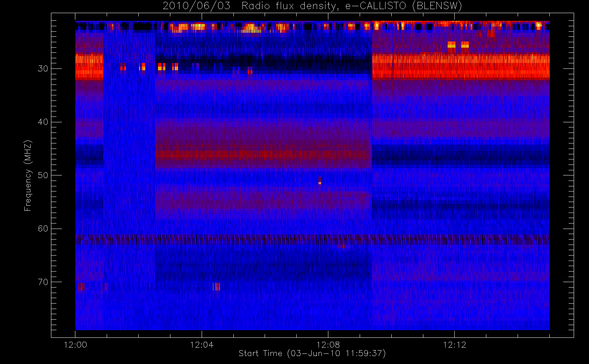Click the 50 MHz frequency tick label
This screenshot has width=589, height=364.
click(x=43, y=175)
